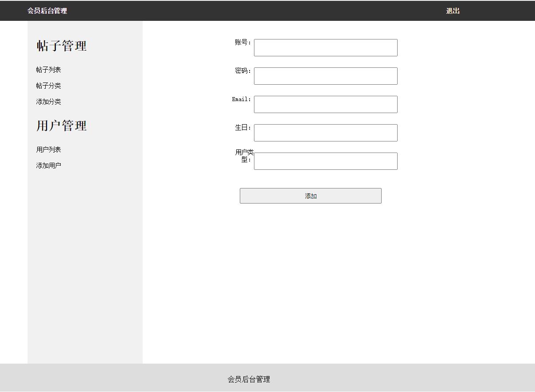535x392 pixels.
Task: Select 添加分类 from the sidebar
Action: click(48, 102)
